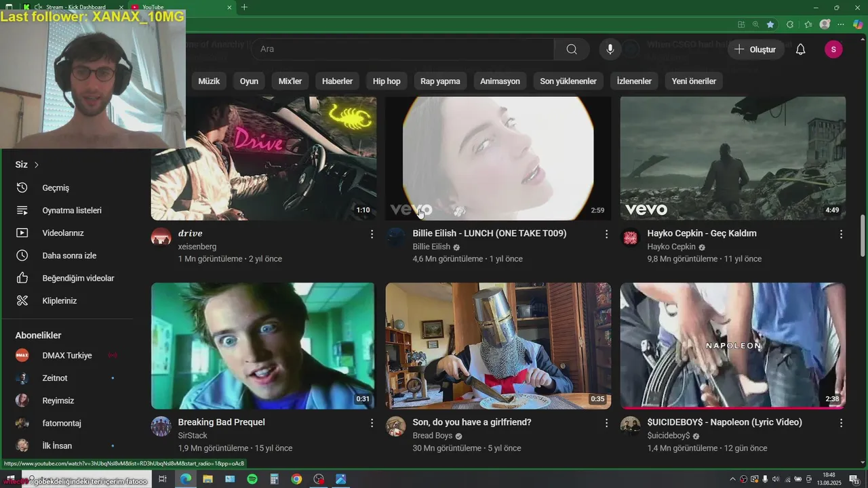This screenshot has width=868, height=488.
Task: Expand the Siz section chevron
Action: (x=37, y=165)
